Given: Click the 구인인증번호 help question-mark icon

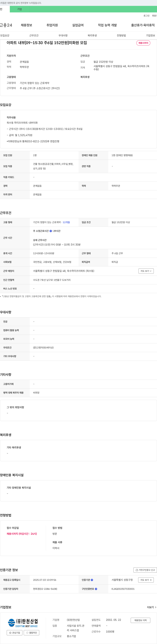Looking at the screenshot, I should tap(96, 589).
